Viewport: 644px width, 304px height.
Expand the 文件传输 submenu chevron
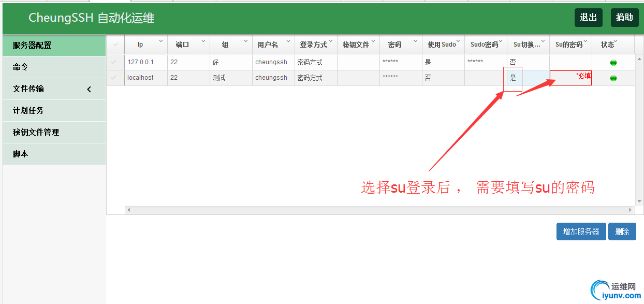tap(89, 89)
